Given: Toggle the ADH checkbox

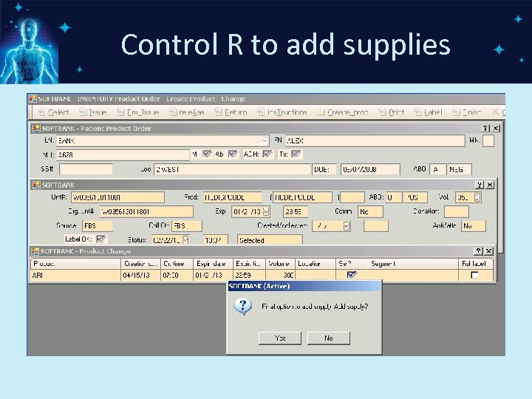Looking at the screenshot, I should coord(267,154).
